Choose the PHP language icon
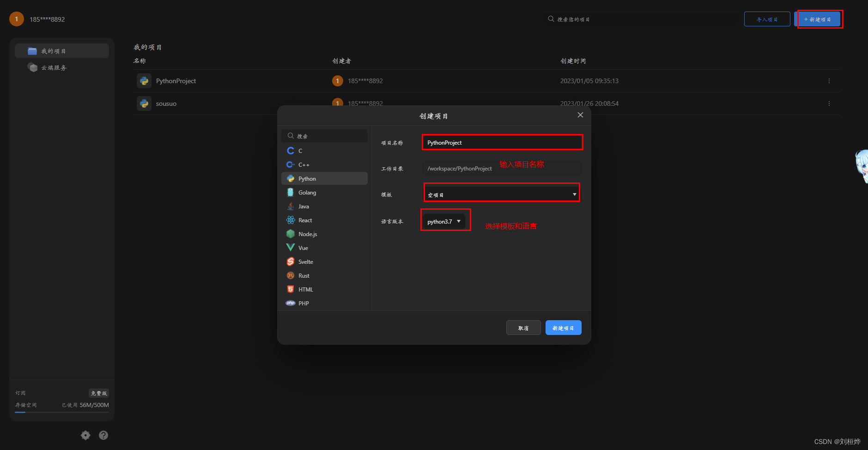This screenshot has height=450, width=868. click(x=290, y=303)
